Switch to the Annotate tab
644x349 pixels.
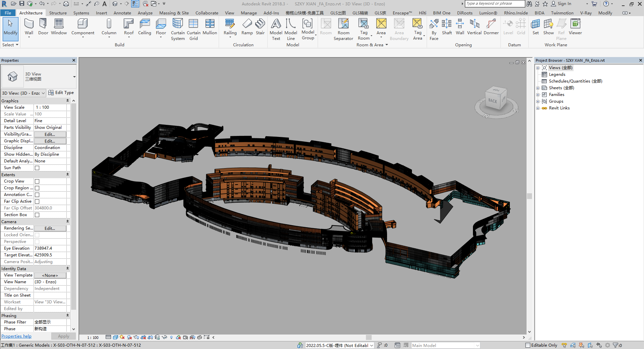122,13
